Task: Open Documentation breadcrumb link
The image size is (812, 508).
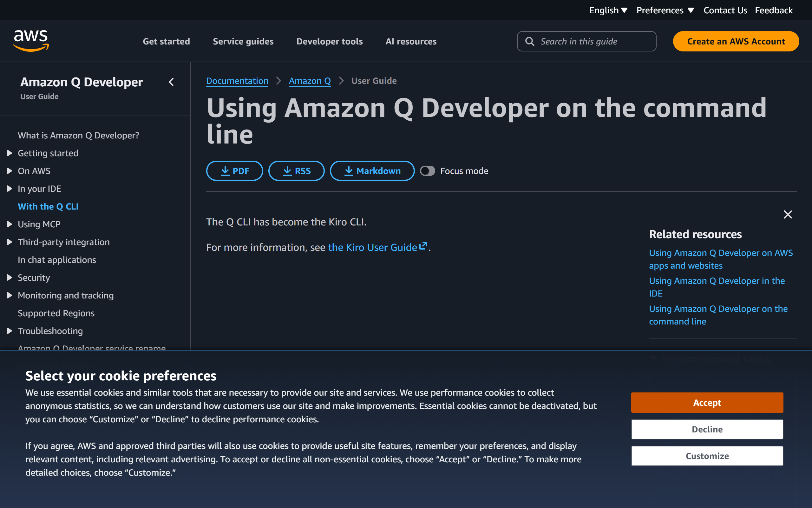Action: (x=237, y=81)
